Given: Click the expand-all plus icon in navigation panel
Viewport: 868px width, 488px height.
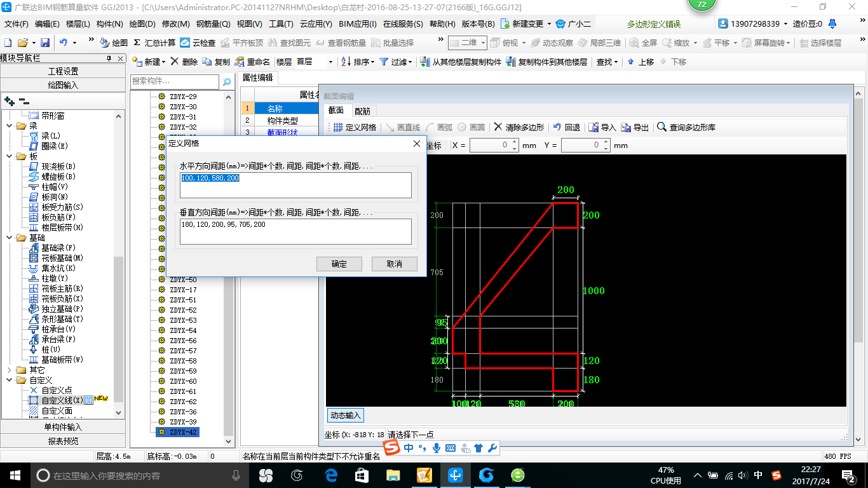Looking at the screenshot, I should coord(10,100).
